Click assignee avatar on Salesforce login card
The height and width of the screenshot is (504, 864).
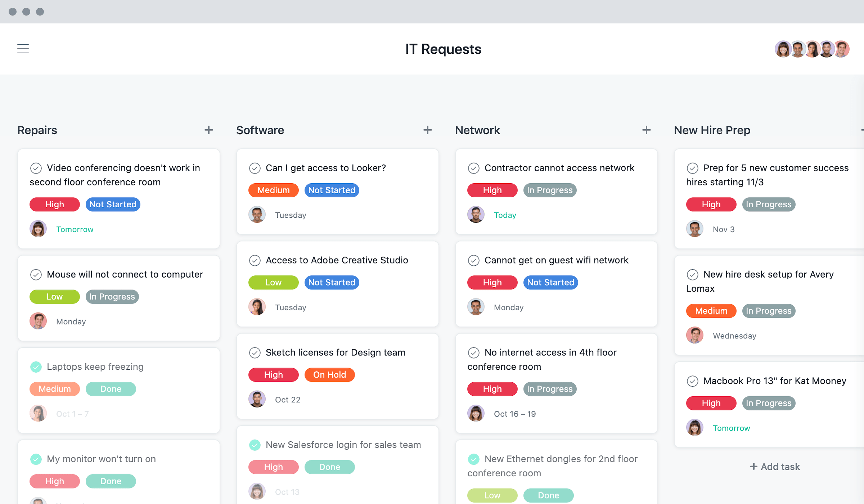pos(257,491)
